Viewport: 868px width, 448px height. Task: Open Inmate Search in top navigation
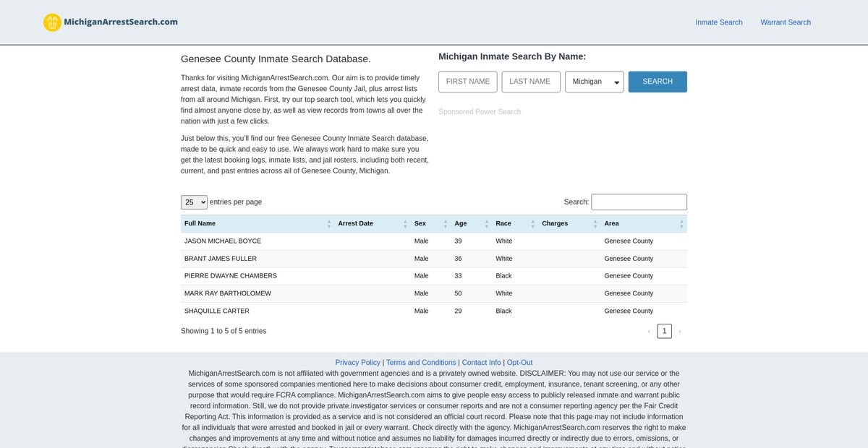click(x=718, y=22)
